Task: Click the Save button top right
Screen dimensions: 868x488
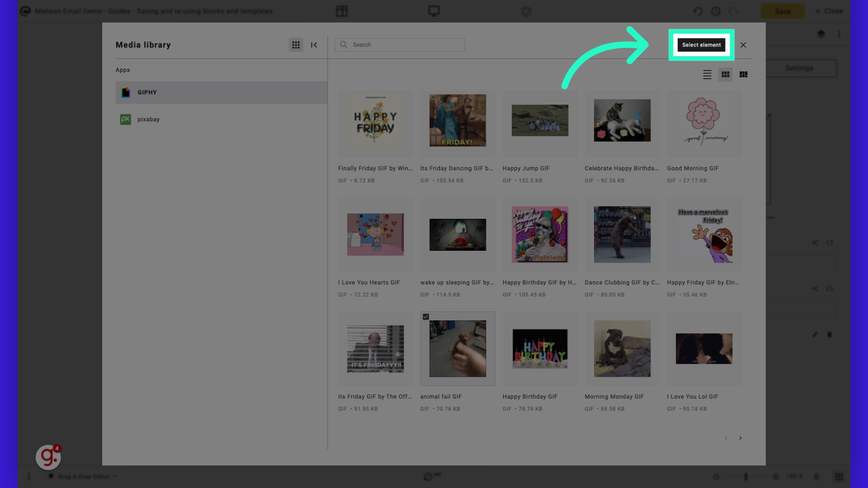Action: [x=783, y=11]
